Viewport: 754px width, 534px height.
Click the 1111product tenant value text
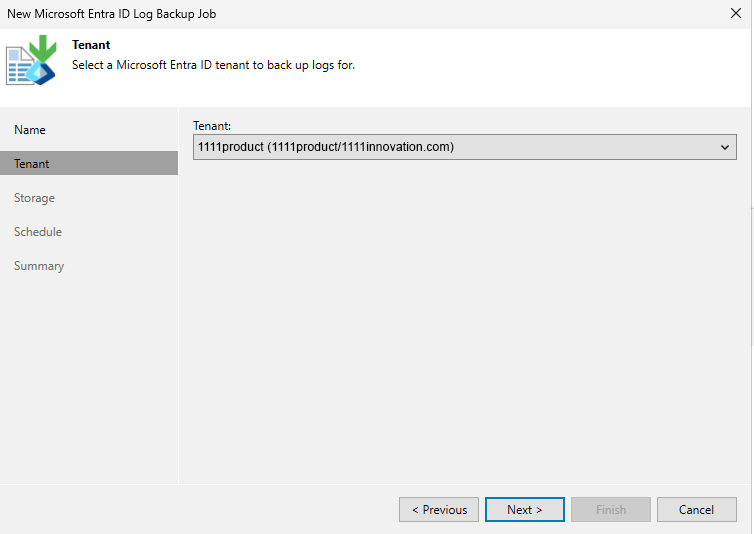point(326,147)
